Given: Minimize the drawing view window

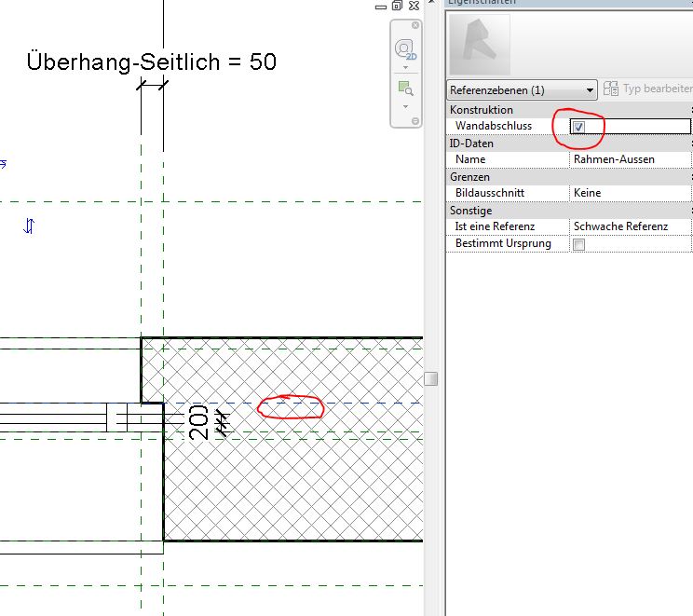Looking at the screenshot, I should tap(381, 7).
